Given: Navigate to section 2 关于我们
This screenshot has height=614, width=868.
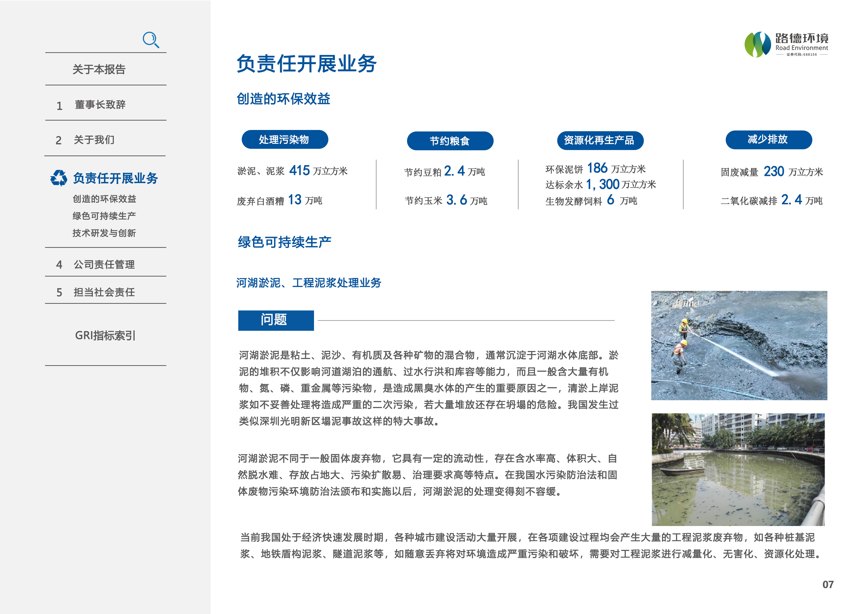Looking at the screenshot, I should point(94,140).
